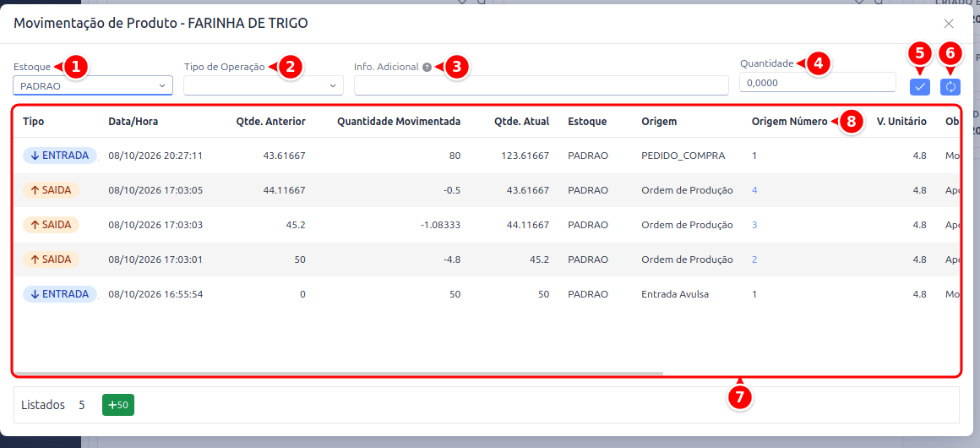Click the Quantidade Movimentada column header
This screenshot has width=980, height=448.
(399, 122)
